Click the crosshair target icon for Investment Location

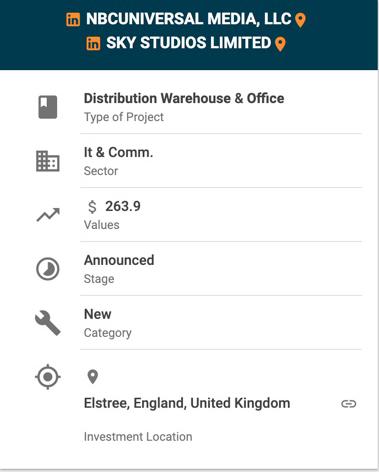tap(48, 377)
